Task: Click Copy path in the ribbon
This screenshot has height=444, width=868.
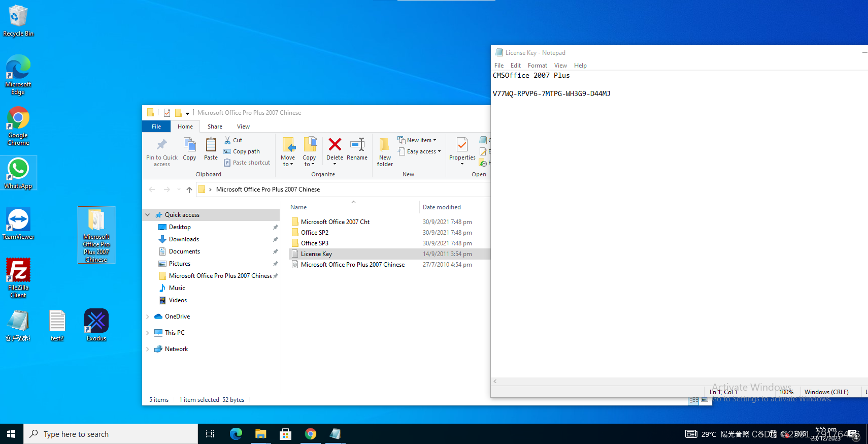Action: (x=242, y=151)
